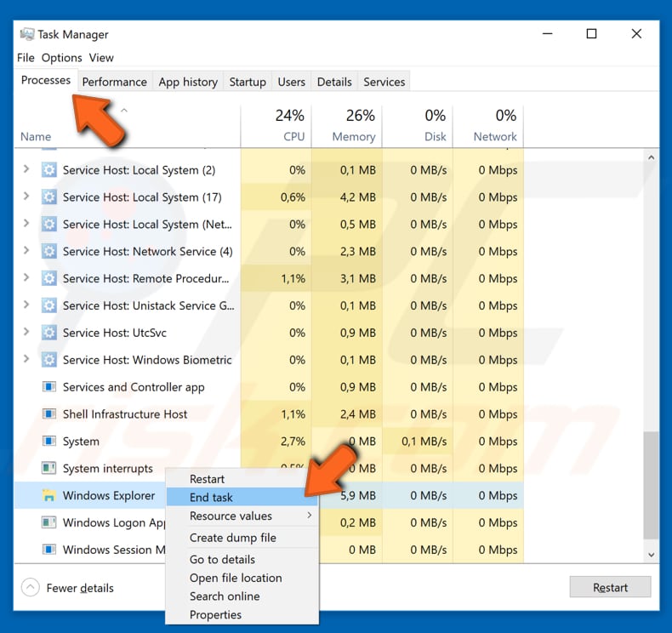This screenshot has height=633, width=672.
Task: Sort by the CPU column header
Action: click(x=276, y=127)
